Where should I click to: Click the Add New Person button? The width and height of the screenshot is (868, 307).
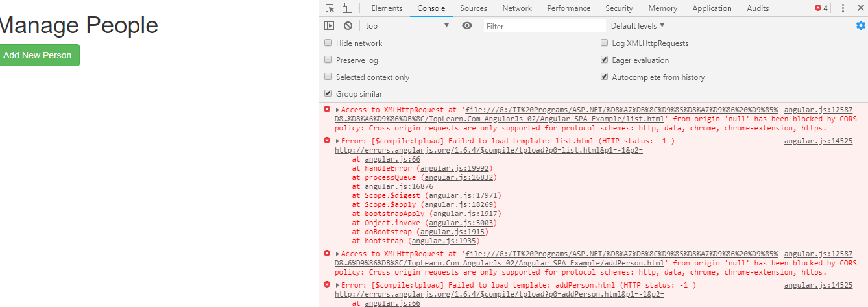point(38,55)
